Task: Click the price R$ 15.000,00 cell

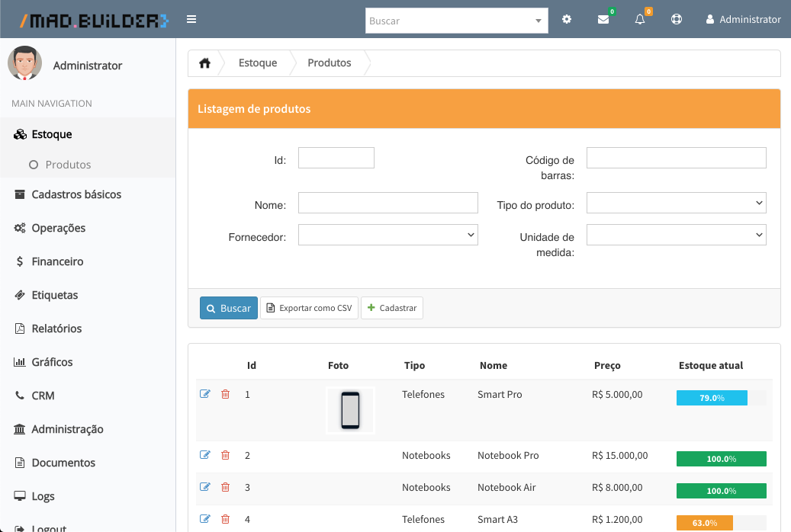Action: pyautogui.click(x=619, y=455)
